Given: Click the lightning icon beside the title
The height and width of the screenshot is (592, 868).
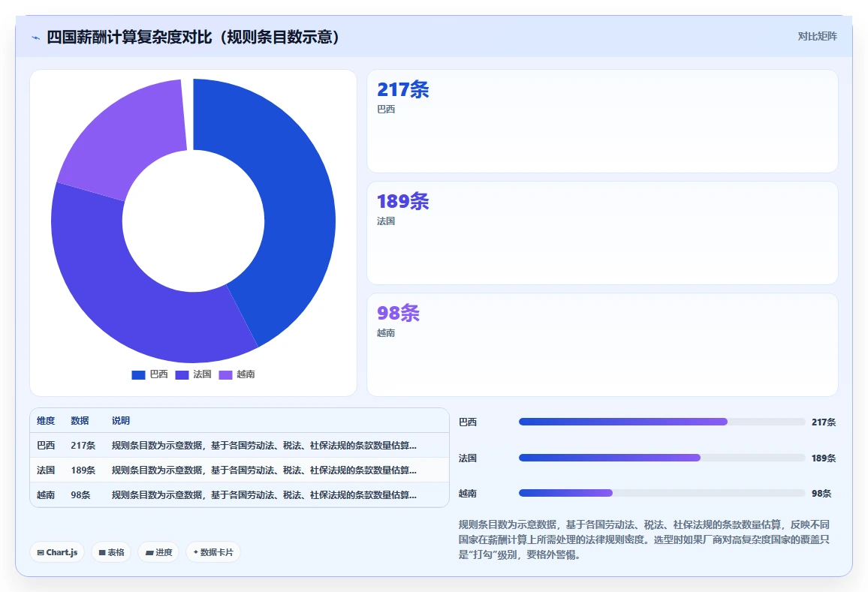Looking at the screenshot, I should coord(36,38).
